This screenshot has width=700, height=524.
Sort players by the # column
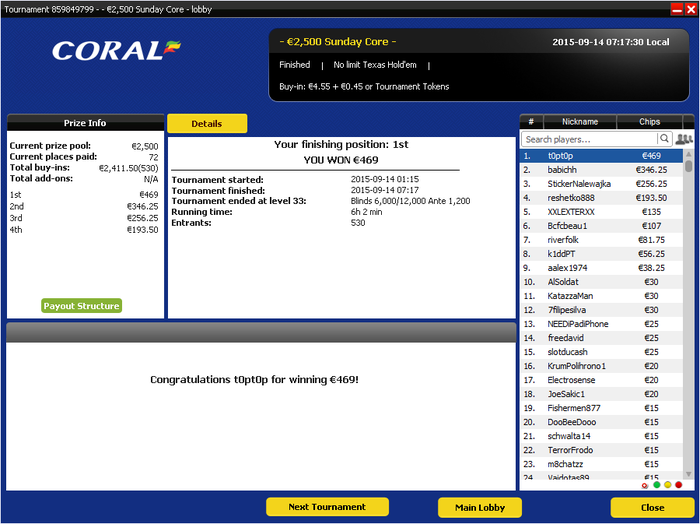[531, 121]
